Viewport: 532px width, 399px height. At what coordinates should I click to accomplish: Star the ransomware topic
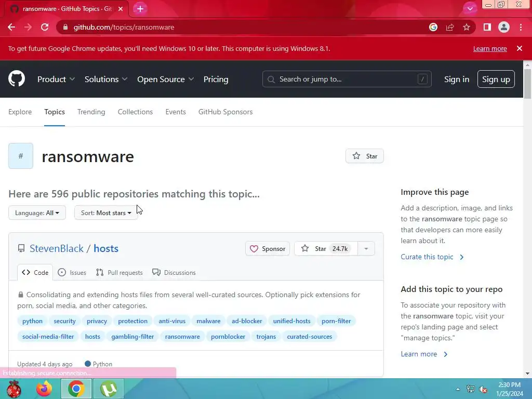pos(365,156)
